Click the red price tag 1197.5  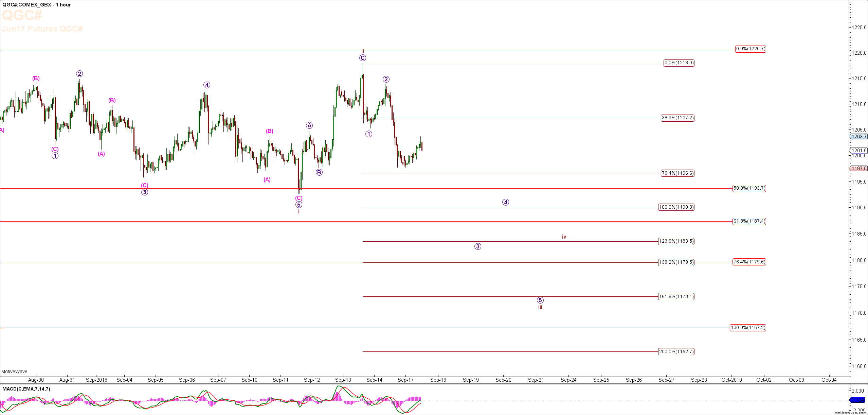859,169
